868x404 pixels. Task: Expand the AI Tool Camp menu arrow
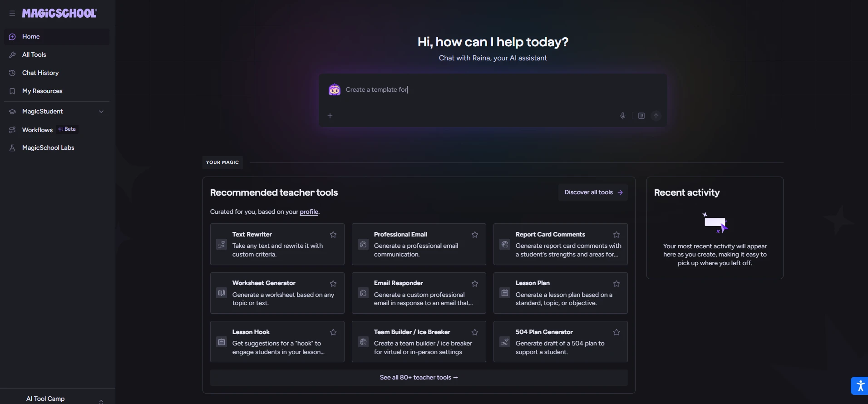pos(101,401)
